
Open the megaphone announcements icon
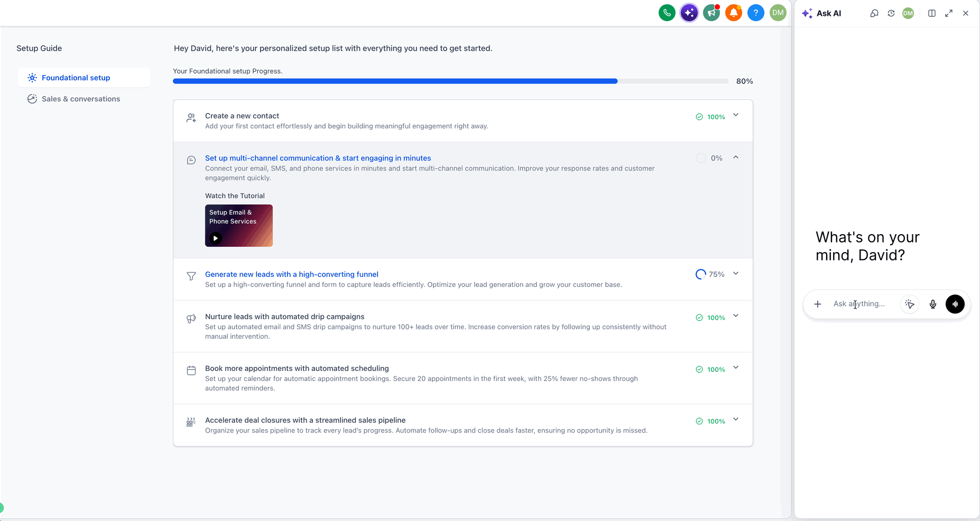(x=711, y=13)
